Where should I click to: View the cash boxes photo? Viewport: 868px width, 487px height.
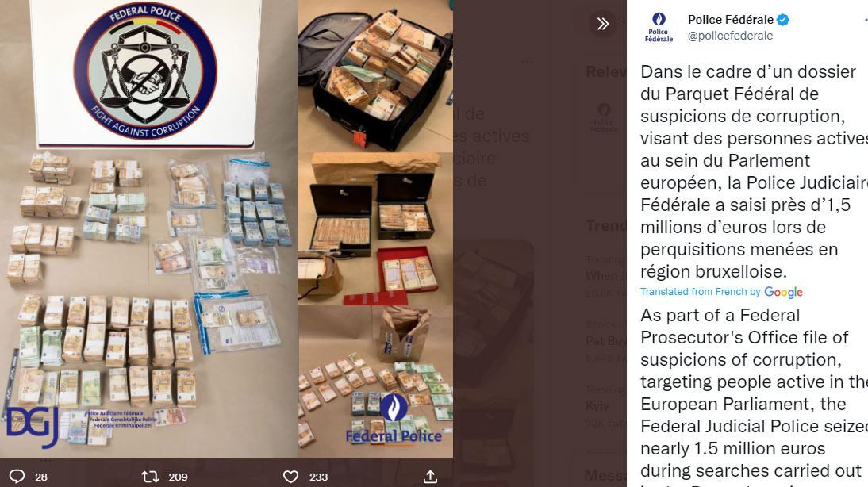coord(376,229)
